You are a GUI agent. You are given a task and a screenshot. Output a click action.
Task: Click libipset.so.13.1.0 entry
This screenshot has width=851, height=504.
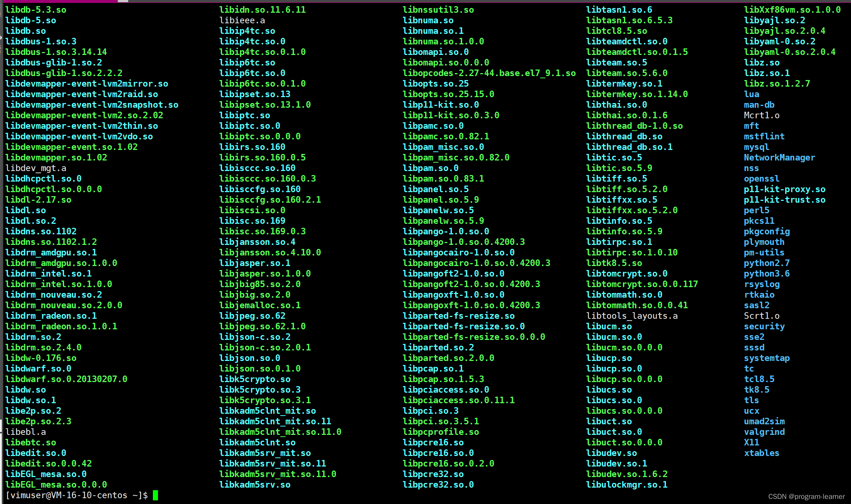tap(265, 105)
